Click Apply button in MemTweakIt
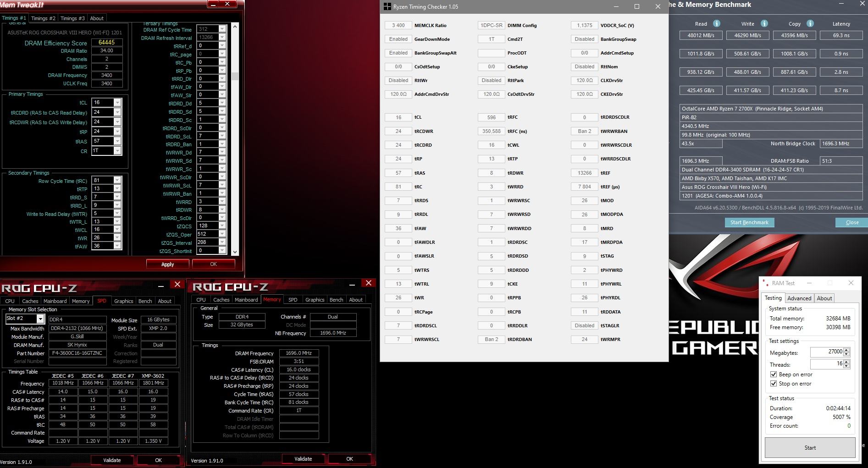 tap(167, 264)
